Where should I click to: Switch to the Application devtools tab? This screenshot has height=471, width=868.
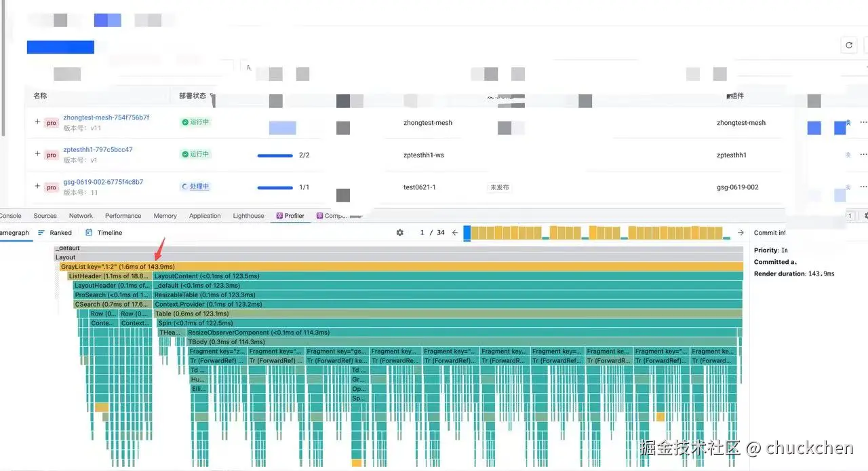tap(205, 216)
